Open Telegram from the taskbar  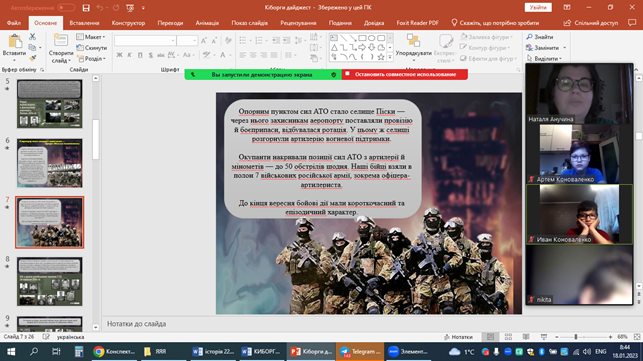pyautogui.click(x=360, y=352)
